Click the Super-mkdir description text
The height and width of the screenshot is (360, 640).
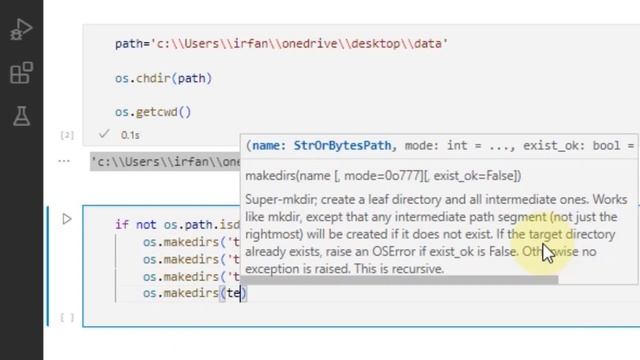(436, 234)
